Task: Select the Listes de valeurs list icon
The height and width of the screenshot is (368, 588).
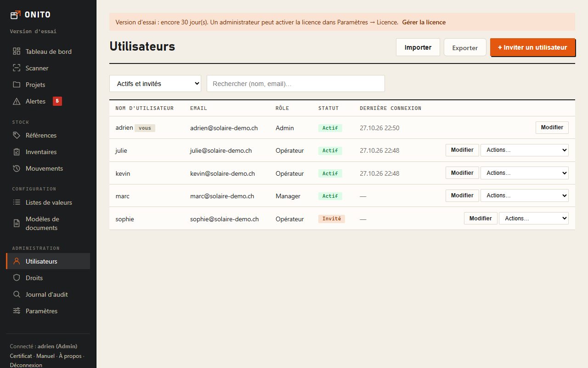Action: coord(17,202)
